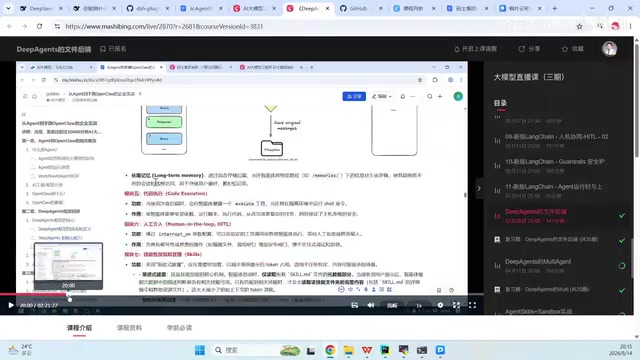This screenshot has width=640, height=360.
Task: Go back with browser back arrow
Action: pos(9,26)
